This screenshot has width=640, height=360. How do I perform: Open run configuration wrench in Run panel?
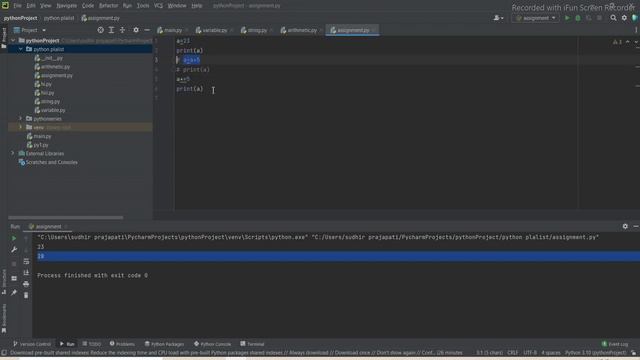coord(14,249)
